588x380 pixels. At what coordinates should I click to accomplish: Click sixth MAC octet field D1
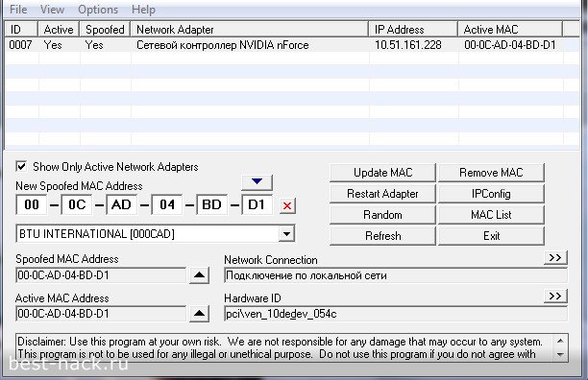(x=257, y=204)
